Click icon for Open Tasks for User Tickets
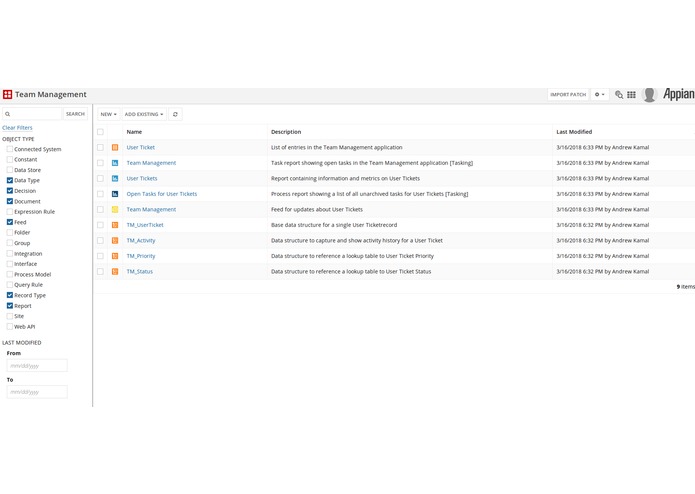Viewport: 695px width, 494px height. point(115,194)
